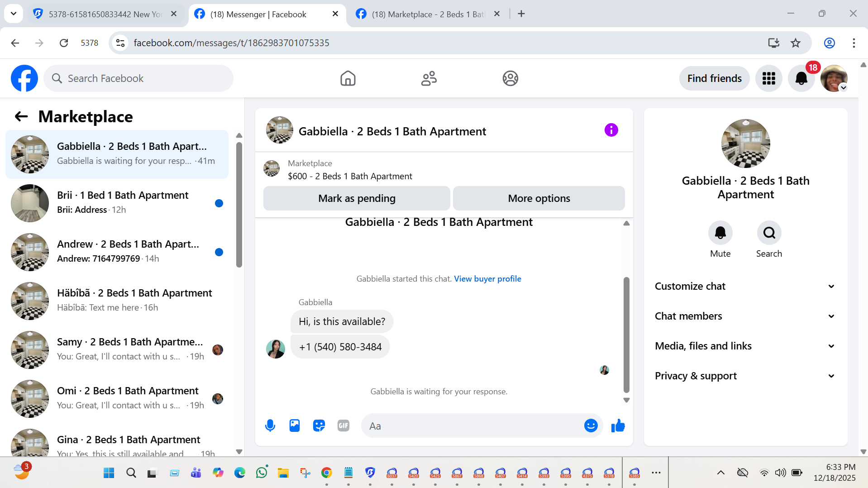Open WhatsApp from the taskbar

[262, 473]
